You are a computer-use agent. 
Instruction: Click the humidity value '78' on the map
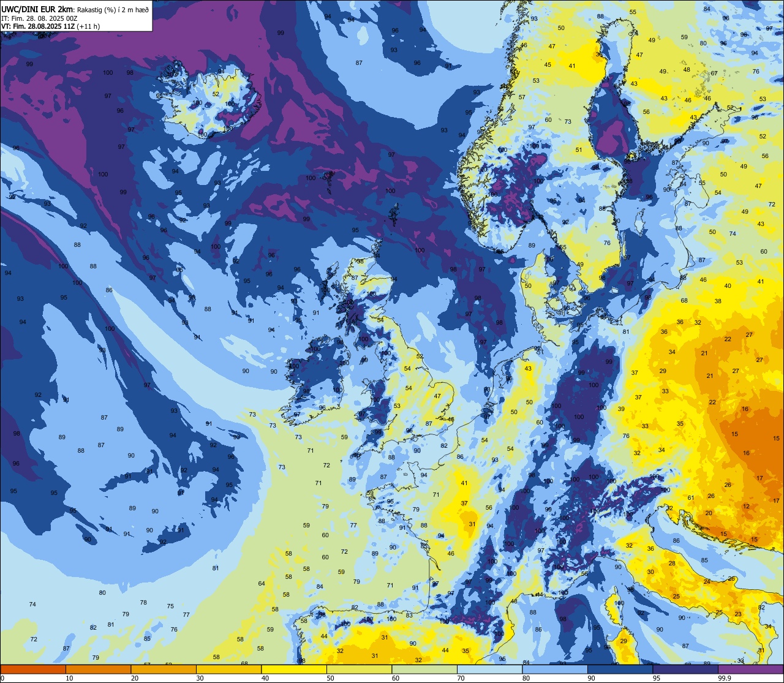(143, 603)
